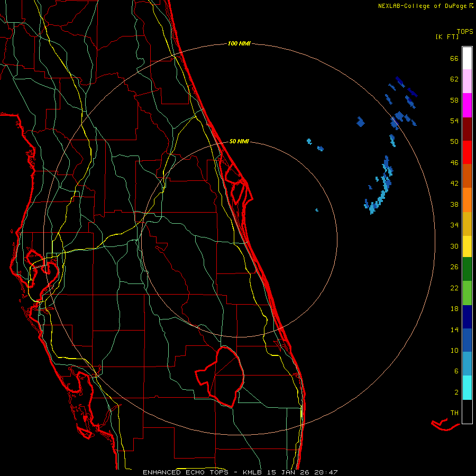
Task: Click the Lake Okeechobee outline on map
Action: point(221,377)
